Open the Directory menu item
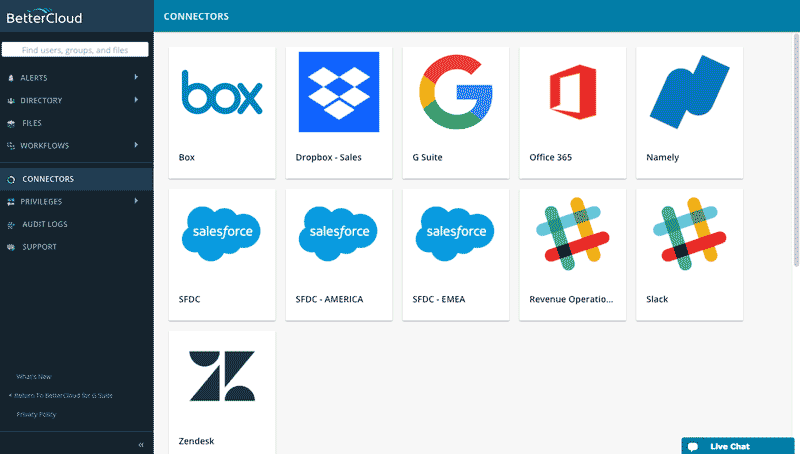800x454 pixels. pos(77,100)
